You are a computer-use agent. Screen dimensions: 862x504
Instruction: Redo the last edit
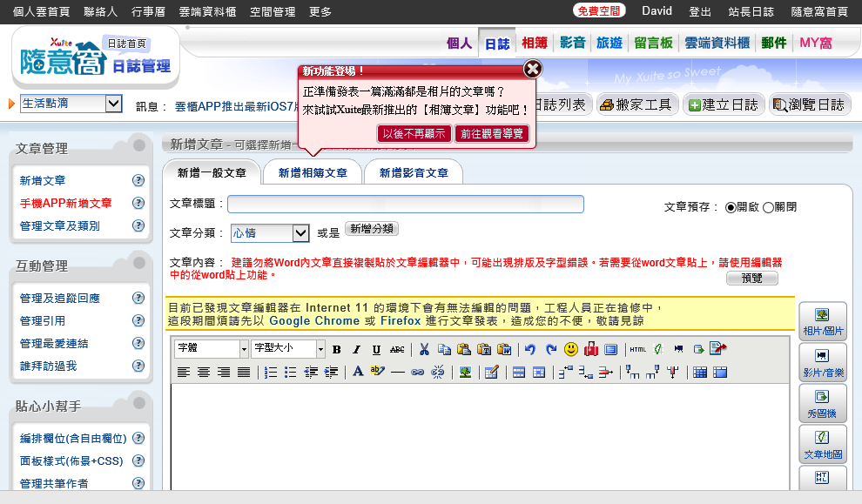point(551,349)
